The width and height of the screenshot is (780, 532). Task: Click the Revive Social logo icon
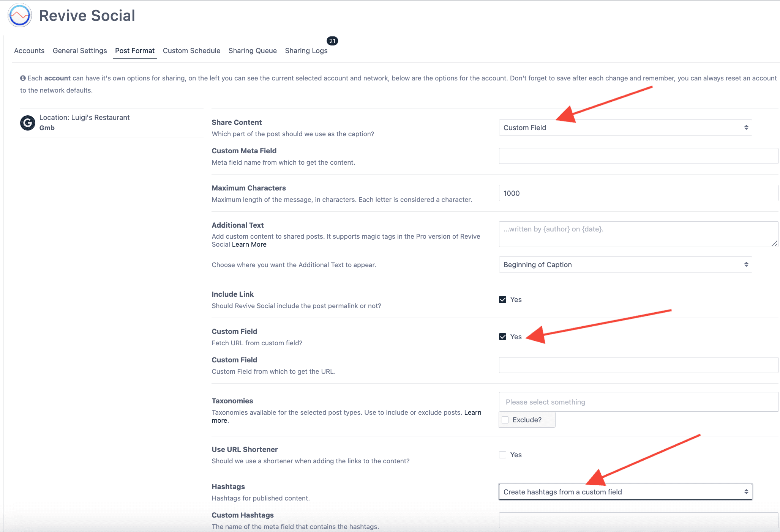(20, 15)
